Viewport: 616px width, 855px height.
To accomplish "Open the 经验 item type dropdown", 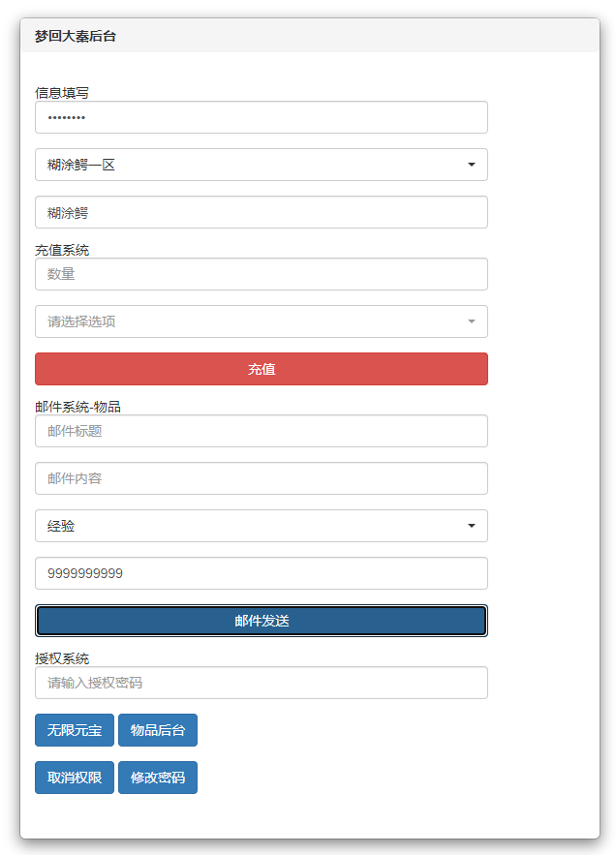I will [261, 526].
